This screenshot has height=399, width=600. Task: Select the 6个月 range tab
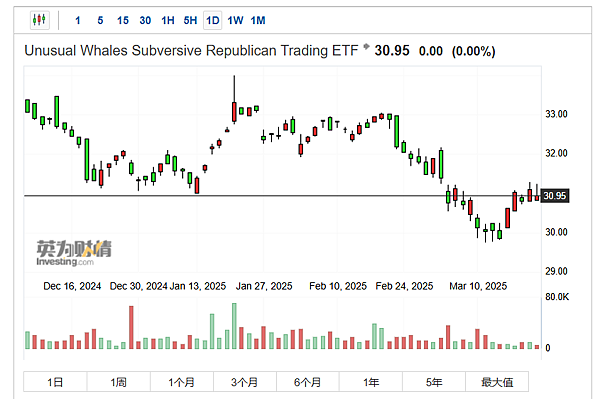(x=307, y=381)
